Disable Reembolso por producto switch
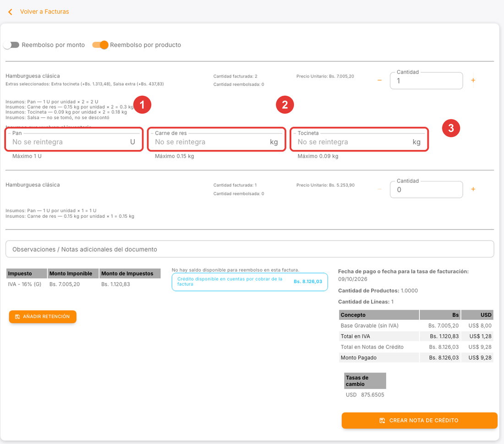 pos(100,45)
